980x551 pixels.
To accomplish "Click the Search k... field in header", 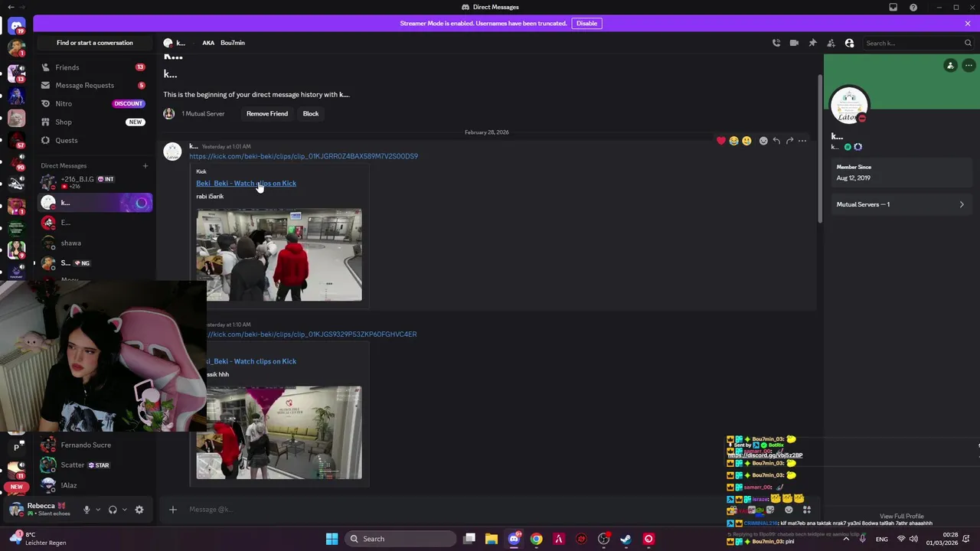I will (917, 43).
